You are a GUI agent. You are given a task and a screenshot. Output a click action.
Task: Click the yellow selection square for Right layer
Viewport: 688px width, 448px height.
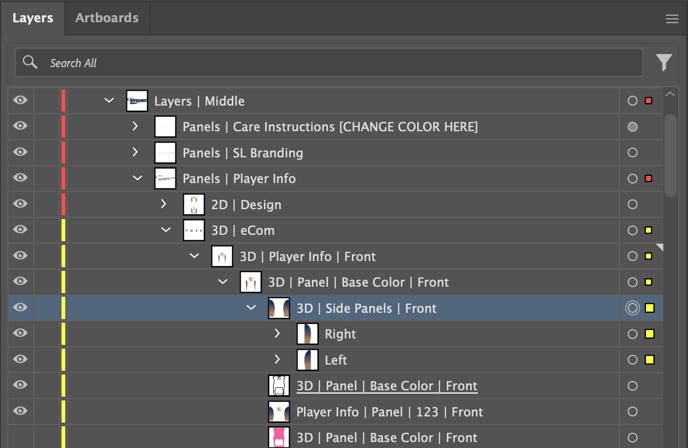point(649,334)
